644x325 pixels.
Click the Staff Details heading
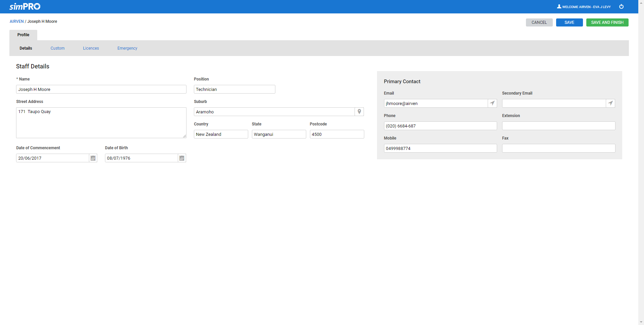pyautogui.click(x=33, y=66)
